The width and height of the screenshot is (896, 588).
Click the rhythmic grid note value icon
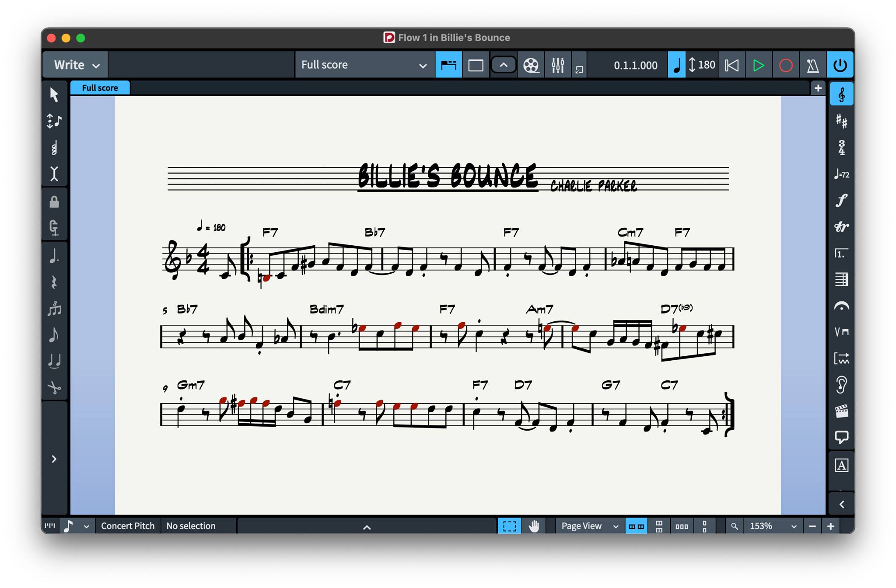pos(68,526)
